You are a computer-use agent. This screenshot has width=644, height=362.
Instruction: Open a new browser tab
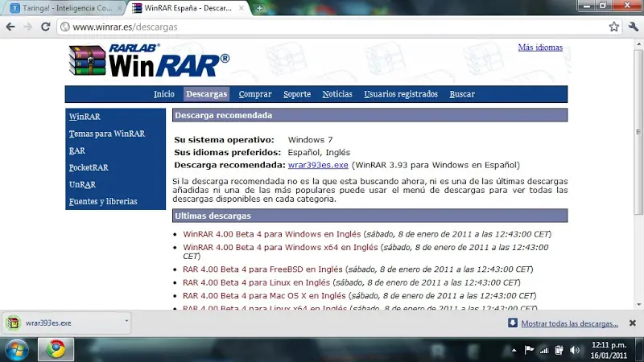pos(259,8)
